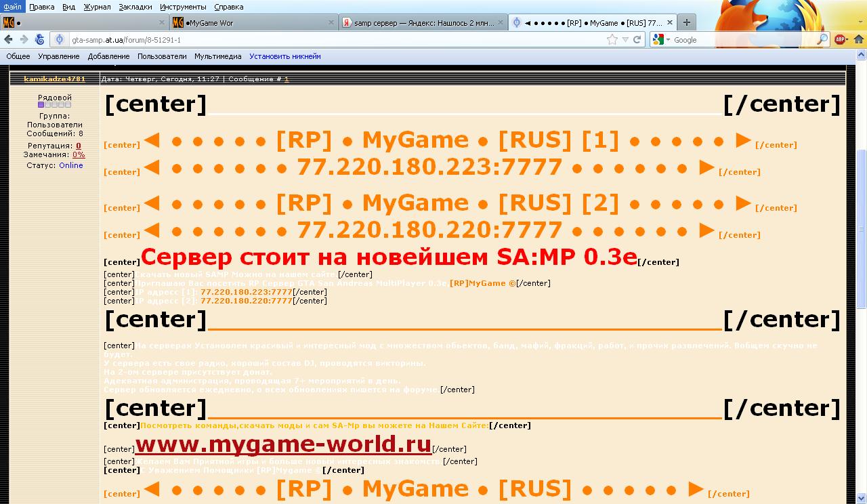Open the Справка menu

(x=228, y=7)
